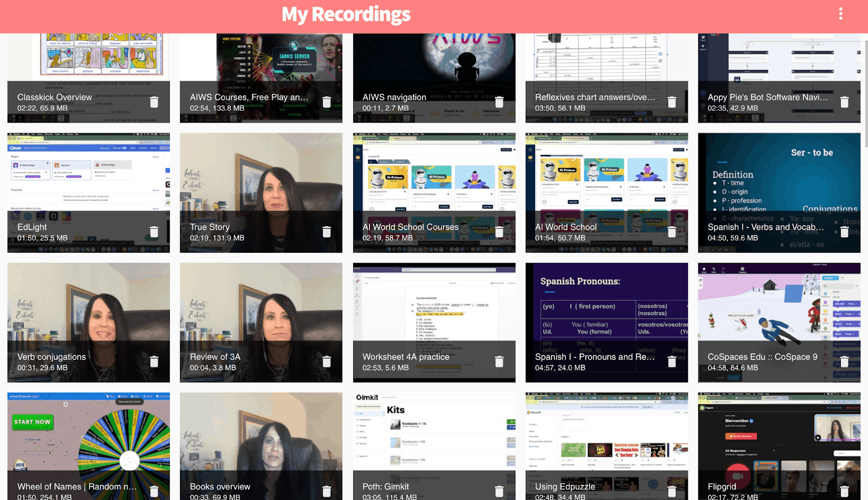Click the Using Edpuzzle title text
Screen dimensions: 868x500
pyautogui.click(x=565, y=486)
